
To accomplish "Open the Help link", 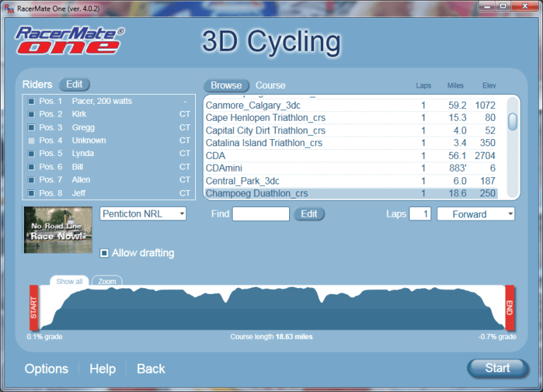I will [103, 369].
